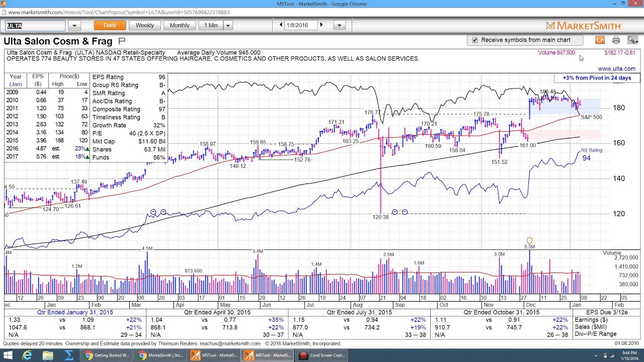This screenshot has height=362, width=644.
Task: Click the EPS Rating value 96
Action: [162, 77]
